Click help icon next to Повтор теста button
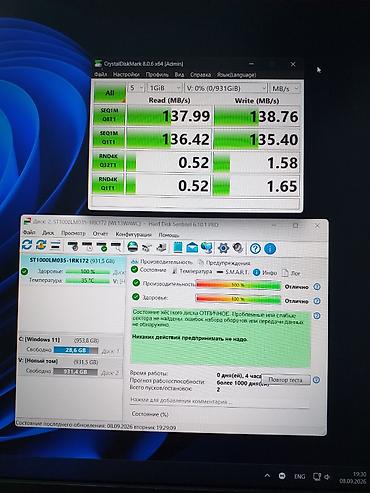This screenshot has height=493, width=370. (x=317, y=380)
